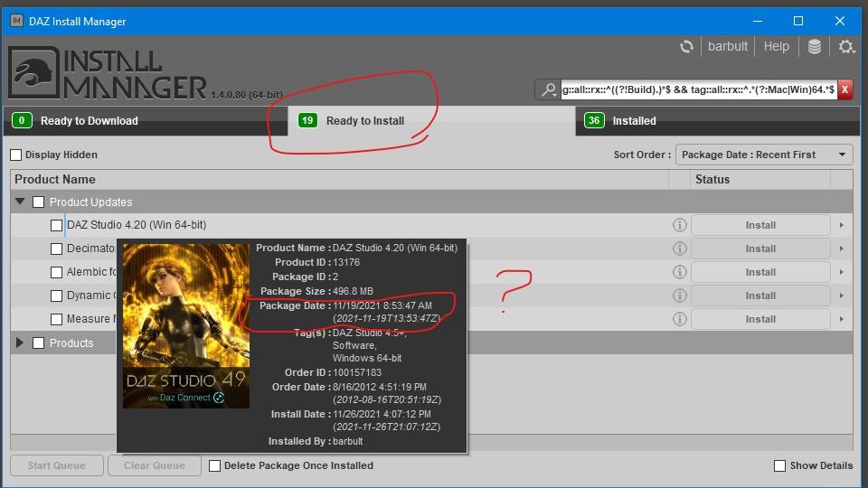Enable Show Details checkbox
Image resolution: width=868 pixels, height=488 pixels.
pyautogui.click(x=779, y=466)
